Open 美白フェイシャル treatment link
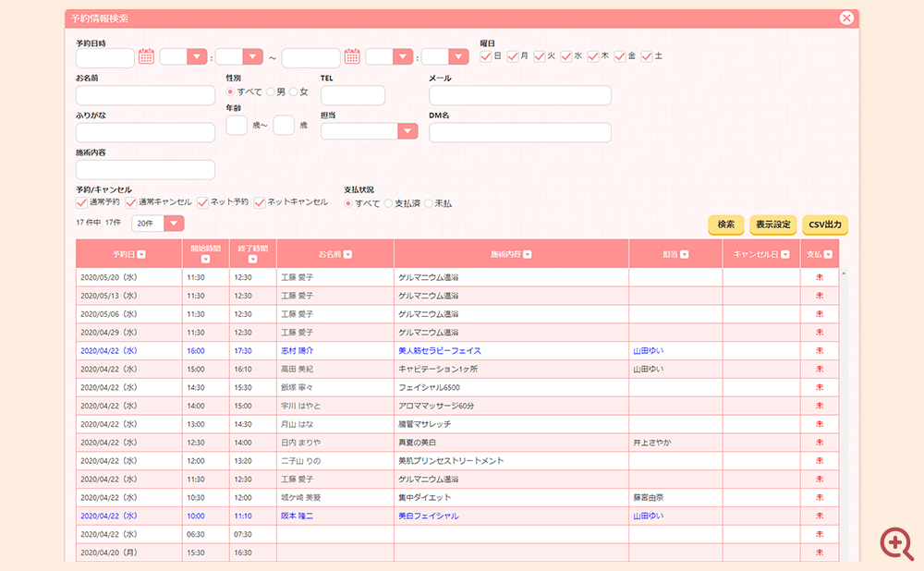Image resolution: width=924 pixels, height=571 pixels. point(429,516)
